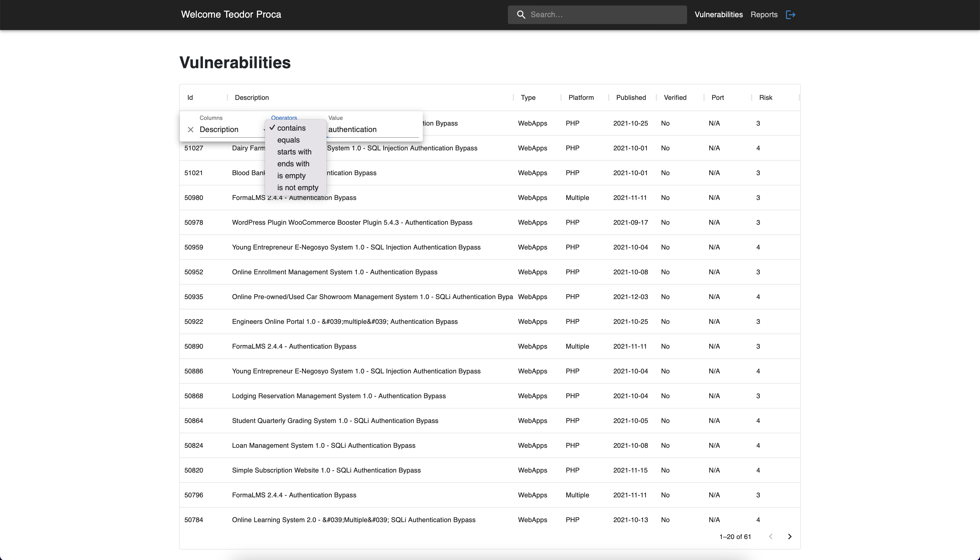The width and height of the screenshot is (980, 560).
Task: Click the logout icon in header
Action: (790, 15)
